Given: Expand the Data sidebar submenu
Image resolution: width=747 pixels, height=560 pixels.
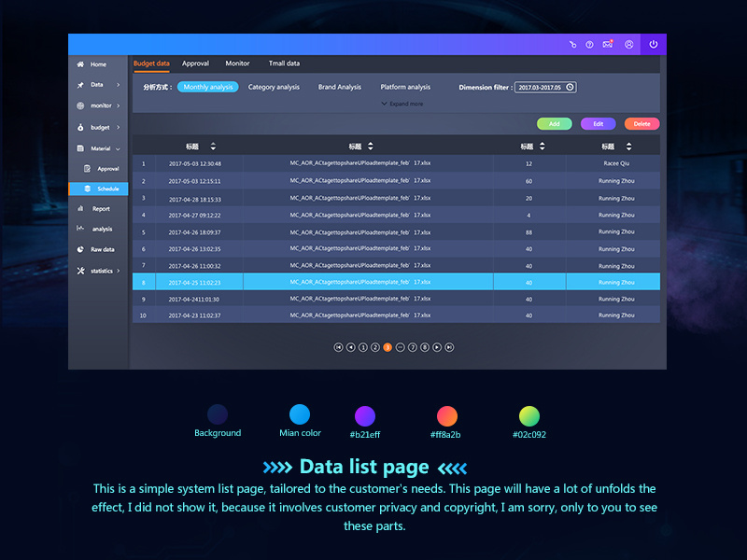Looking at the screenshot, I should [x=95, y=84].
